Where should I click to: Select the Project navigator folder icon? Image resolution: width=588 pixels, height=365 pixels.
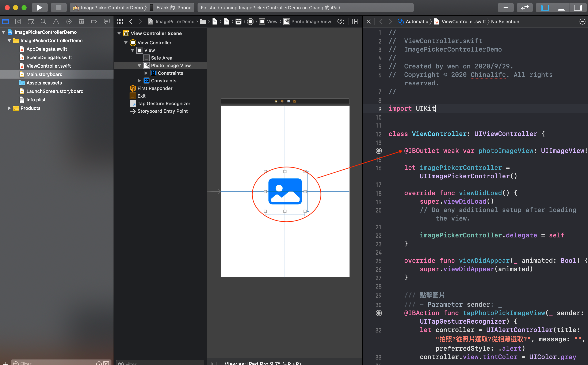[x=5, y=22]
